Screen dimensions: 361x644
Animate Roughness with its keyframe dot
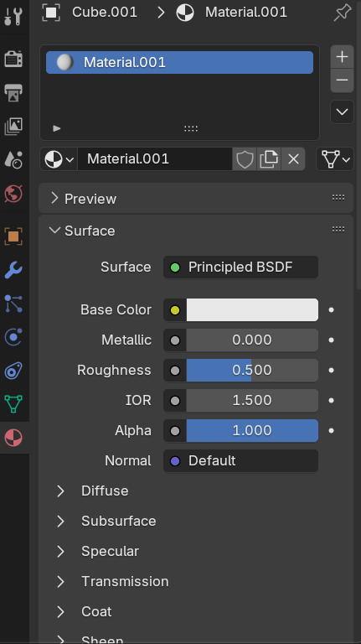tap(332, 370)
